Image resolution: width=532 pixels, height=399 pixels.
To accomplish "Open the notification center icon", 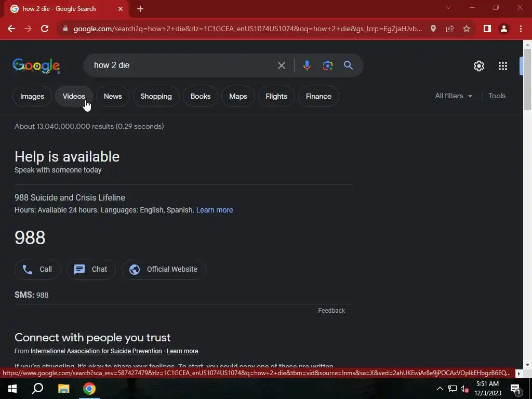I will click(515, 389).
